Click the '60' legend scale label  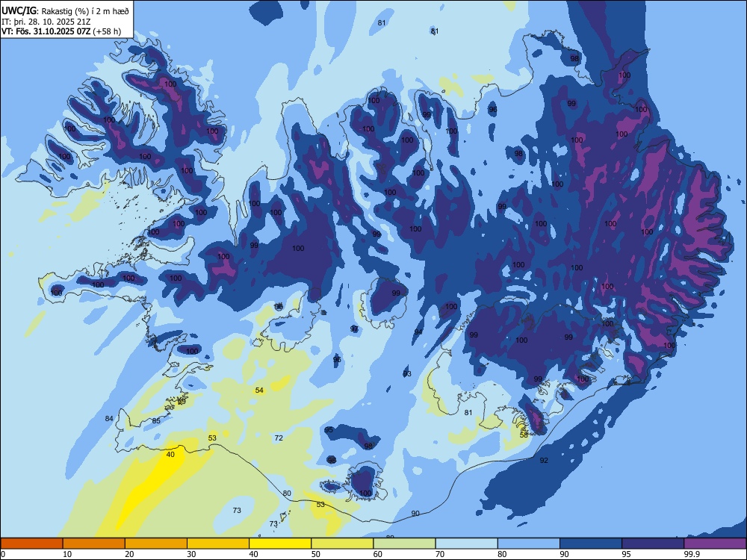click(x=378, y=554)
